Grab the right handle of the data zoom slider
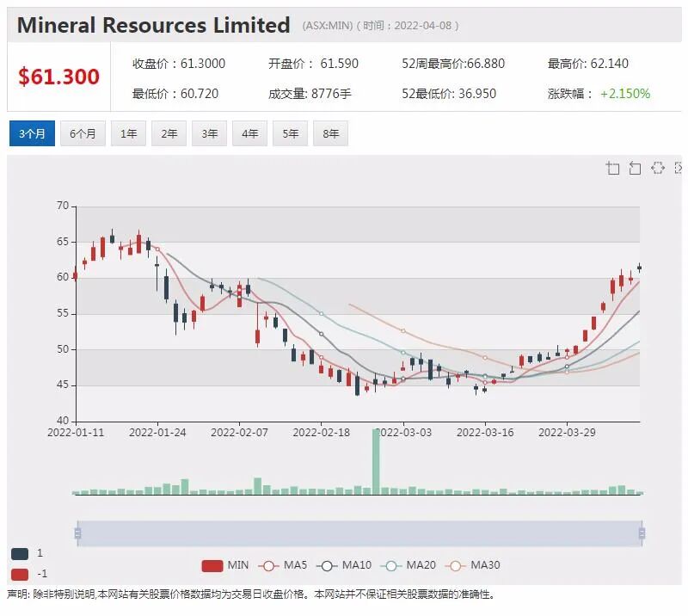 tap(642, 533)
